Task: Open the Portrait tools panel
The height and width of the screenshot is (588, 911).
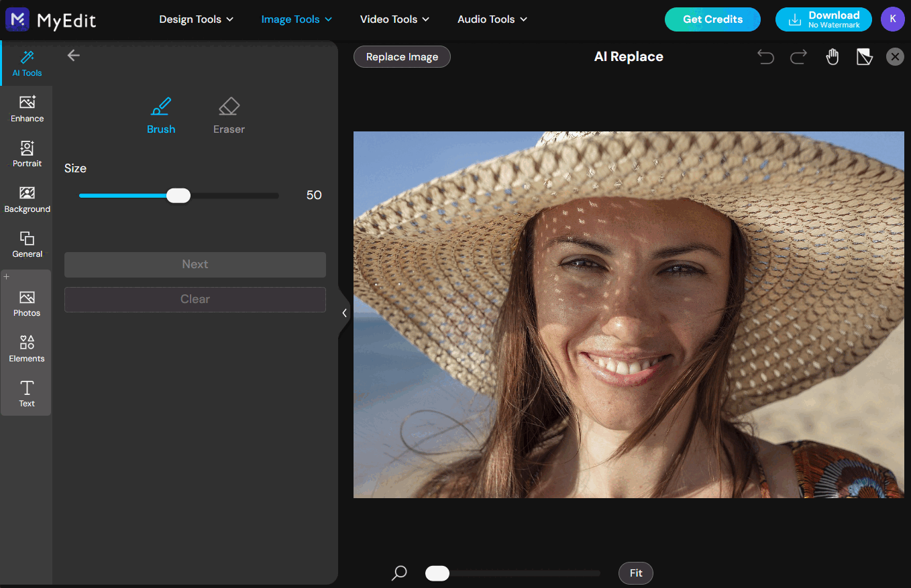Action: tap(27, 154)
